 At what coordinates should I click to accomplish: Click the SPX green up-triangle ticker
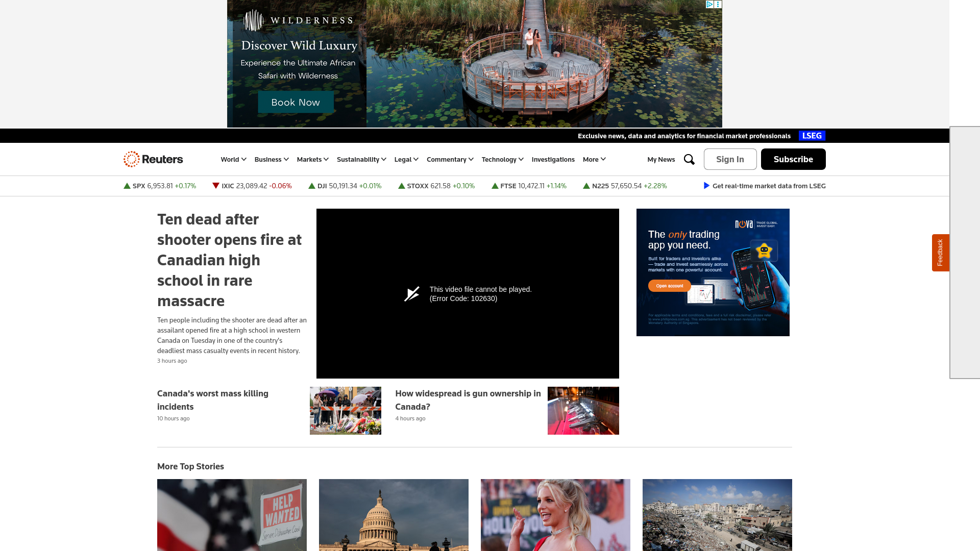[127, 186]
